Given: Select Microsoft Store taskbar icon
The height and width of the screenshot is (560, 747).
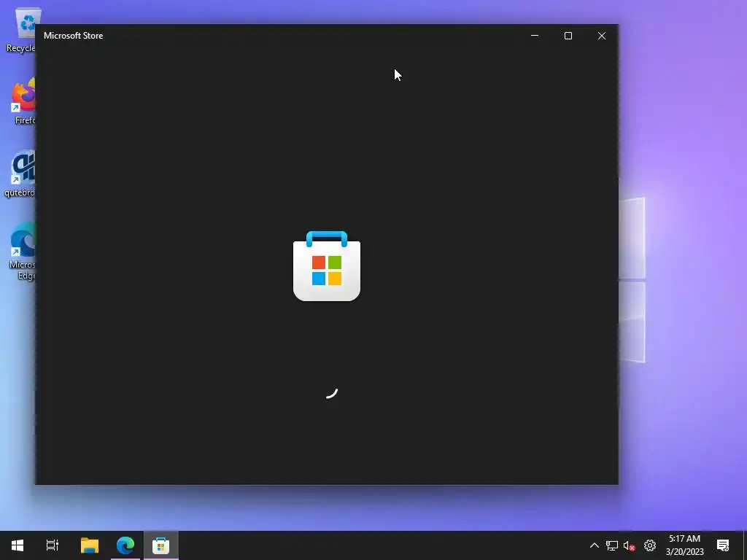Looking at the screenshot, I should click(x=161, y=545).
